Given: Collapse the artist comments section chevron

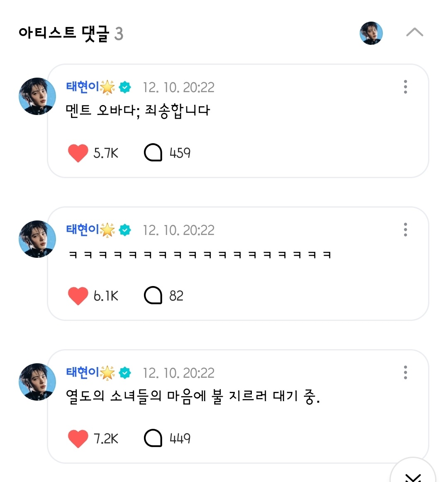Looking at the screenshot, I should [414, 33].
